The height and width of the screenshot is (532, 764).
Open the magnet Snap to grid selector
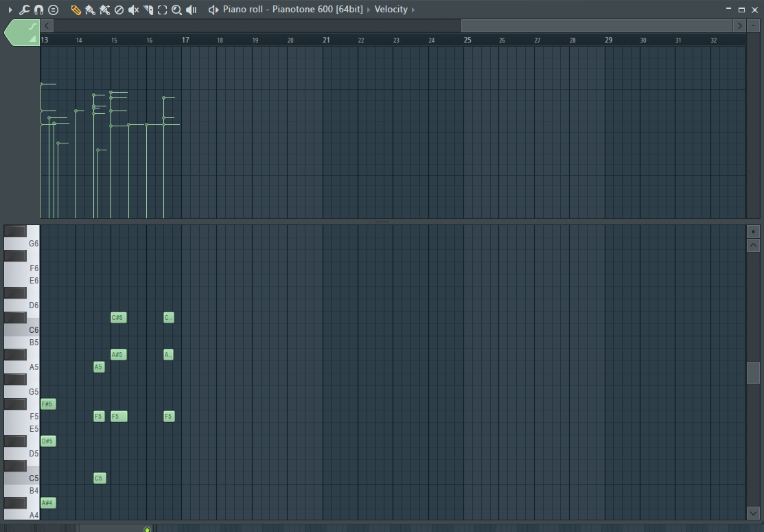[x=38, y=9]
